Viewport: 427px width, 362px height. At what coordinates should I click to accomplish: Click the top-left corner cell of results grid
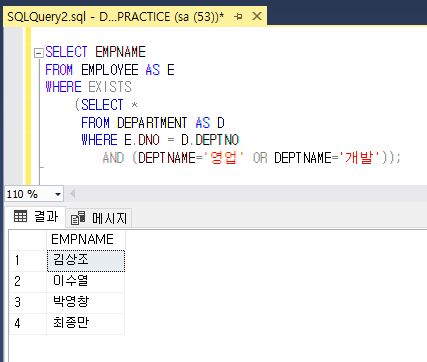28,239
